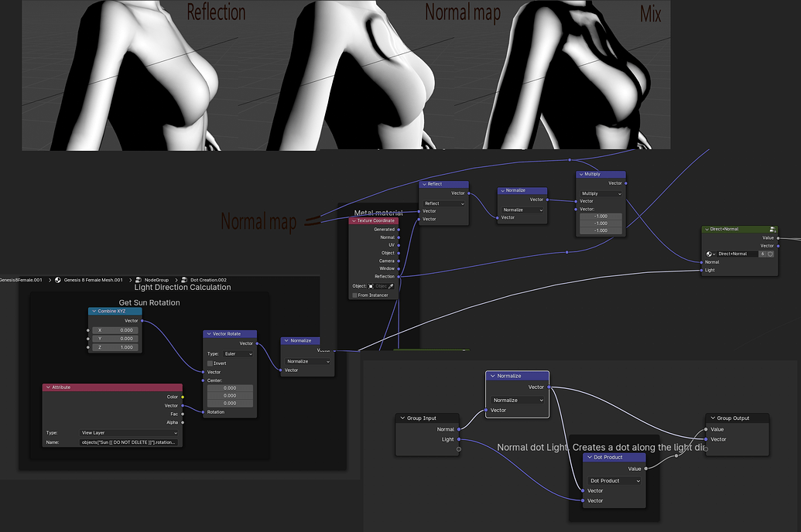Collapse the Multiply node
The height and width of the screenshot is (532, 801).
pos(581,174)
